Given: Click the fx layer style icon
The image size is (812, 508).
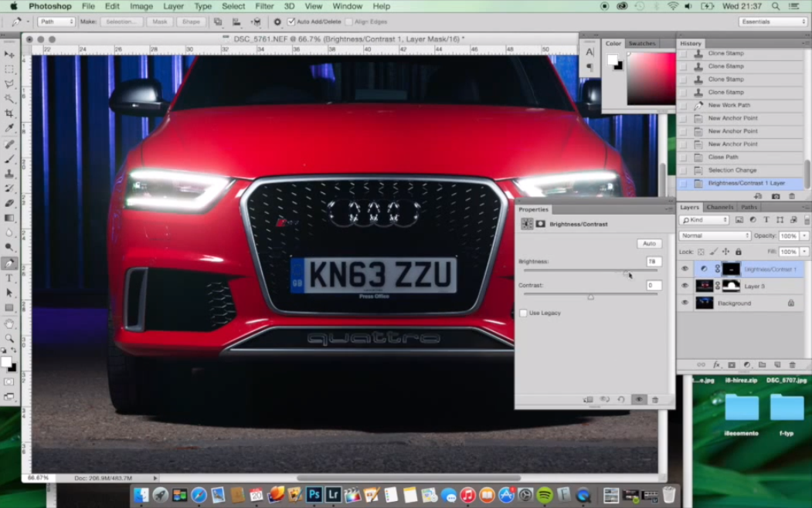Looking at the screenshot, I should [x=716, y=364].
